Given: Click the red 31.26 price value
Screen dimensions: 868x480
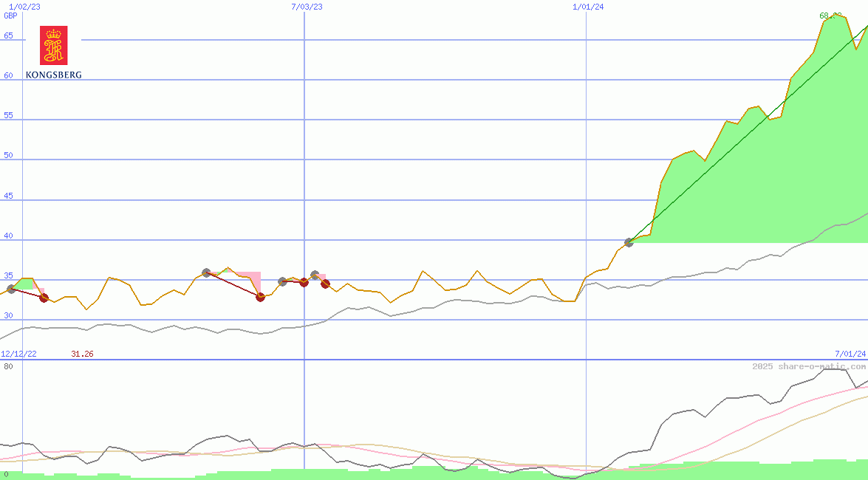Looking at the screenshot, I should [x=82, y=354].
